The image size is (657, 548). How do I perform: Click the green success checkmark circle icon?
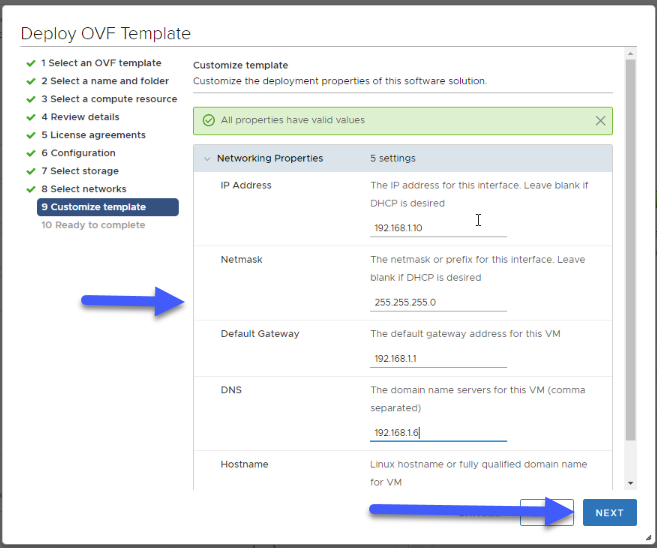coord(209,121)
